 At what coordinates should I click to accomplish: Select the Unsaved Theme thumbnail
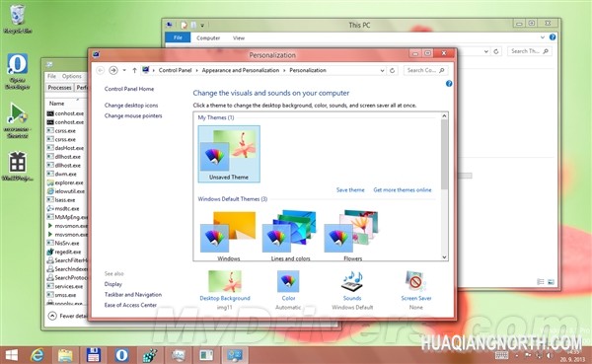[x=229, y=154]
